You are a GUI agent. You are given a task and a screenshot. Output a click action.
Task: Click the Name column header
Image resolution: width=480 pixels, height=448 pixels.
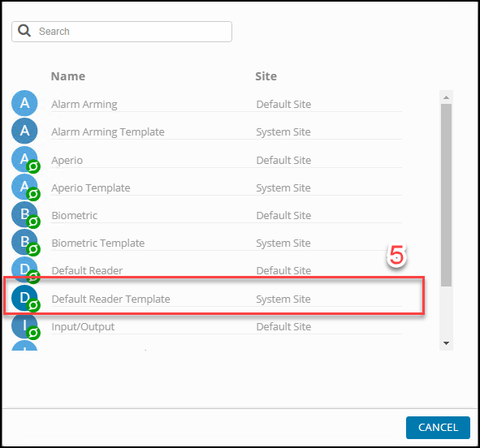point(68,76)
